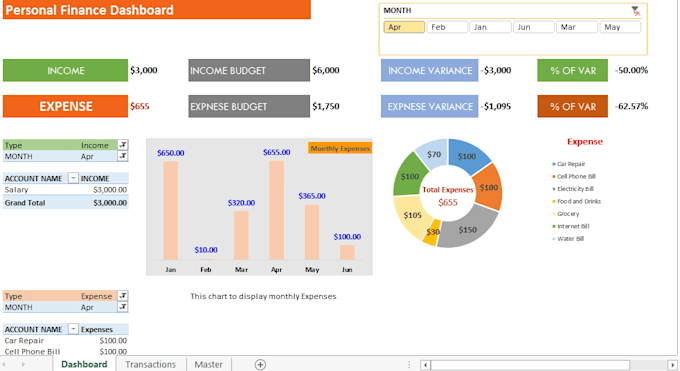Click the Monthly Expenses chart title
Image resolution: width=680 pixels, height=371 pixels.
coord(340,148)
